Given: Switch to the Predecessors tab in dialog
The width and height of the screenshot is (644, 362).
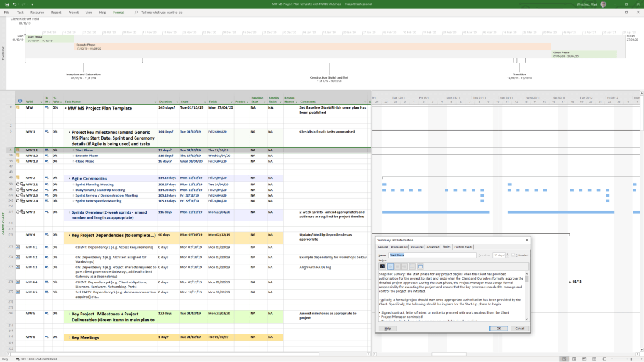Looking at the screenshot, I should coord(399,247).
